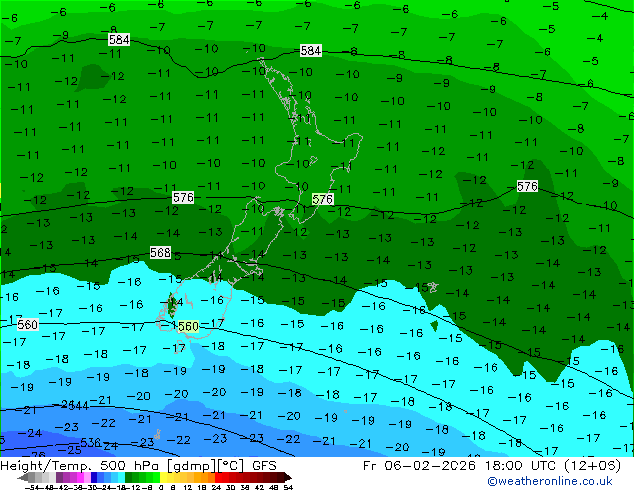Click the 568 contour label
Image resolution: width=634 pixels, height=490 pixels.
click(x=161, y=252)
